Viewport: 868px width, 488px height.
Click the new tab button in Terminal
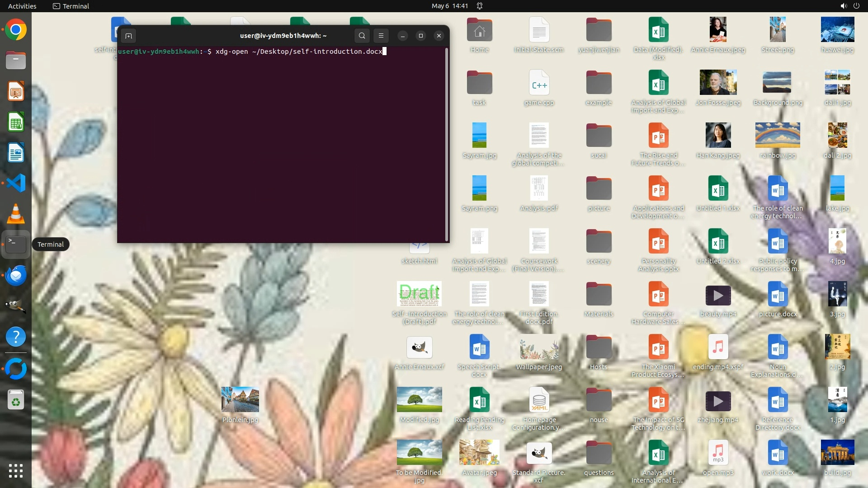(128, 36)
